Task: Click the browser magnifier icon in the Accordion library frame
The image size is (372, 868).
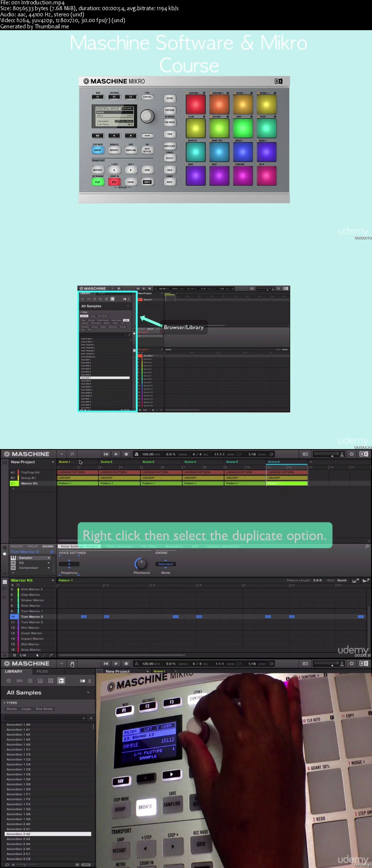Action: 72,664
